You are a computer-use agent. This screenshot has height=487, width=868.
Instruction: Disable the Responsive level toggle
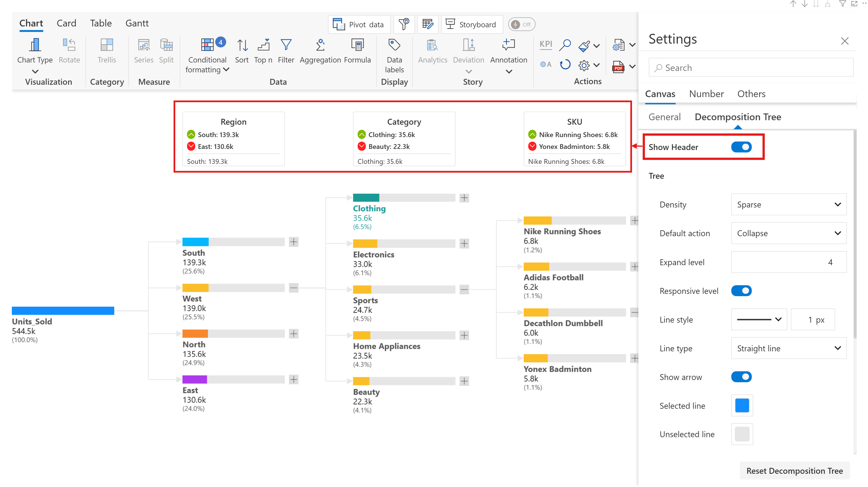[741, 291]
